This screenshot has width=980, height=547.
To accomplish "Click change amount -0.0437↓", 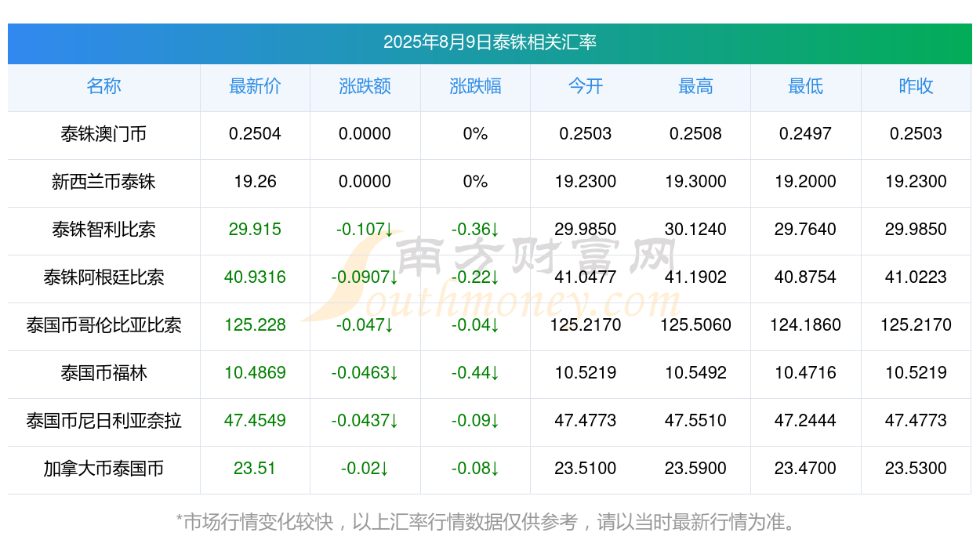I will (365, 421).
